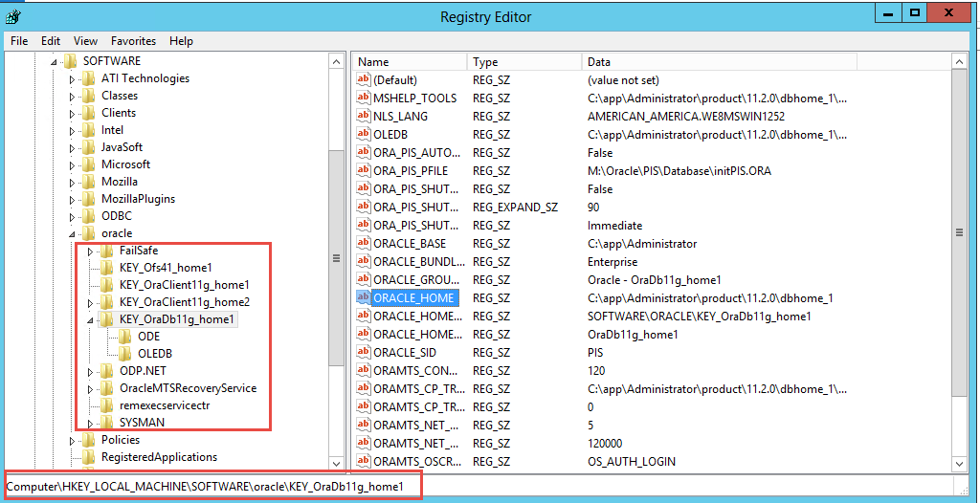Open the Favorites menu

coord(133,41)
